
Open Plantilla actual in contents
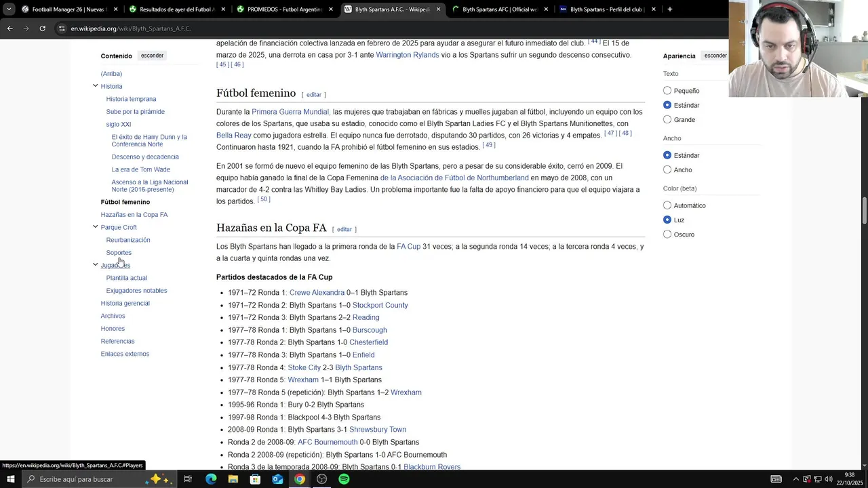pyautogui.click(x=126, y=278)
